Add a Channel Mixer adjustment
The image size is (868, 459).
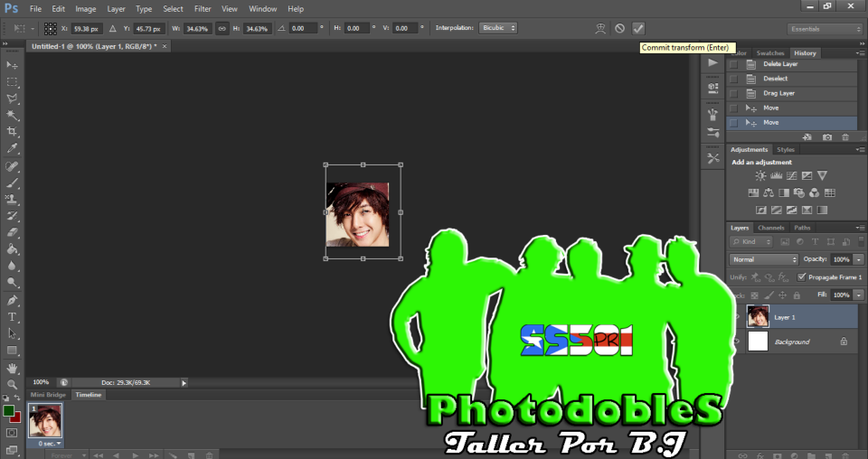(814, 193)
